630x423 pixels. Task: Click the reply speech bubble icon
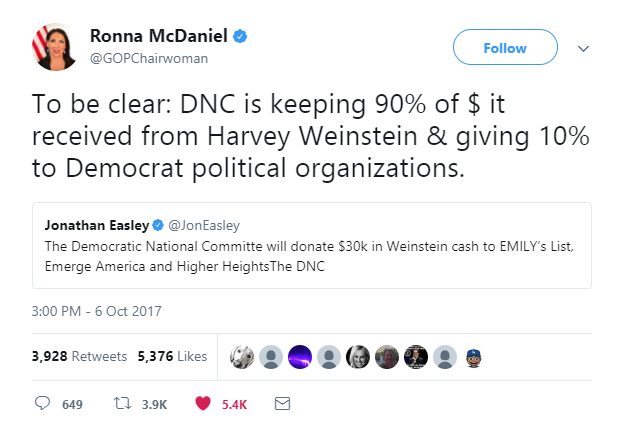(43, 403)
